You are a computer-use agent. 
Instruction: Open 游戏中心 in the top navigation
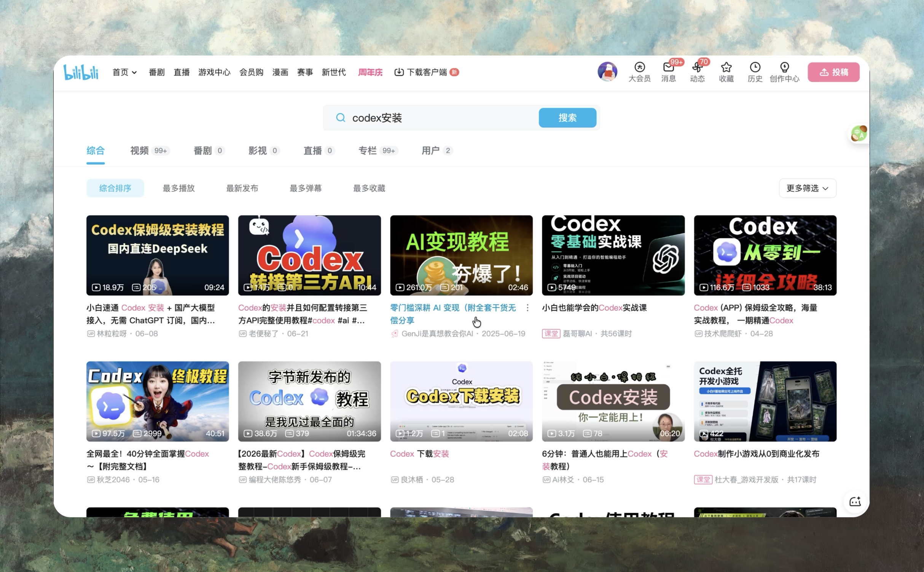[214, 72]
